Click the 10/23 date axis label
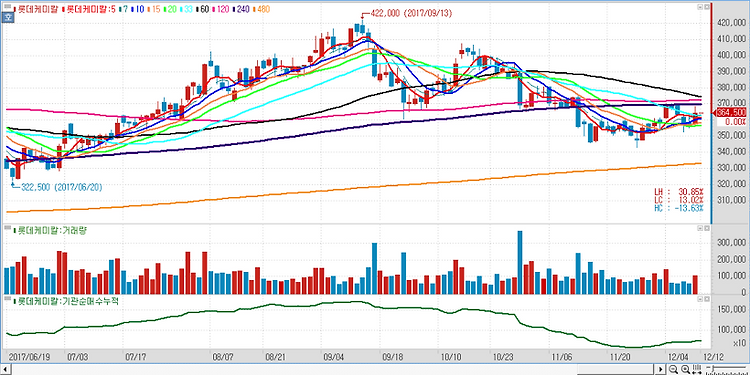Screen dimensions: 750x375 pyautogui.click(x=502, y=357)
